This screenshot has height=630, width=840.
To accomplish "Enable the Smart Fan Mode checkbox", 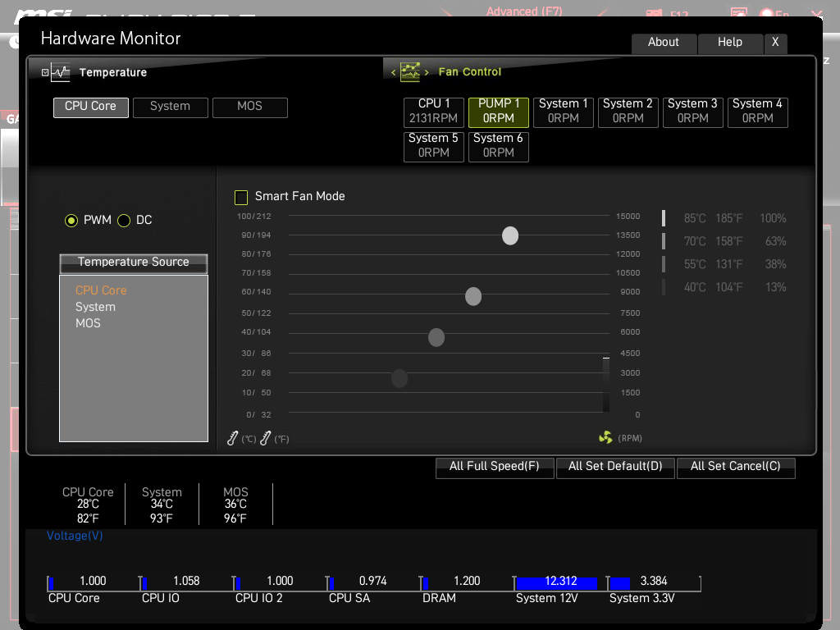I will (x=241, y=197).
